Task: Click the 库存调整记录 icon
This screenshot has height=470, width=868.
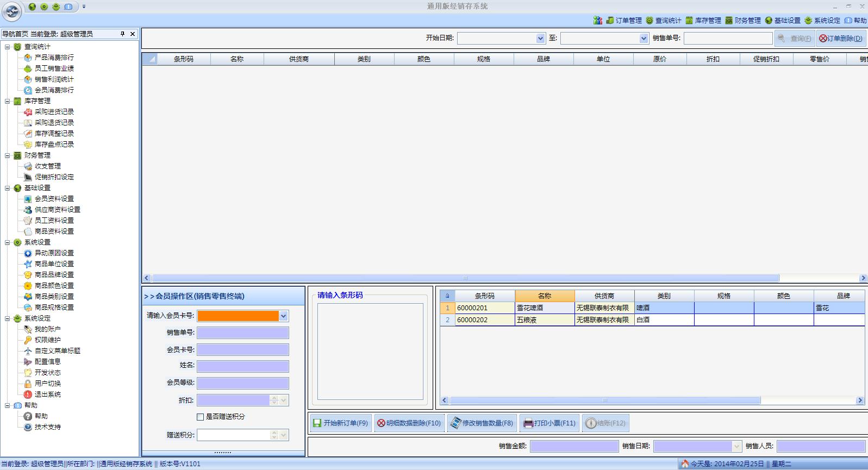Action: point(28,134)
